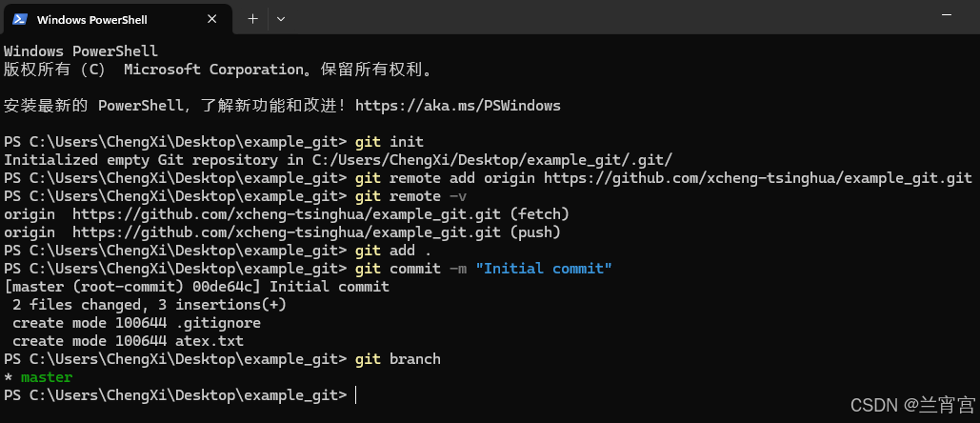Click the https://aka.ms/PSWindows link
980x423 pixels.
[457, 106]
